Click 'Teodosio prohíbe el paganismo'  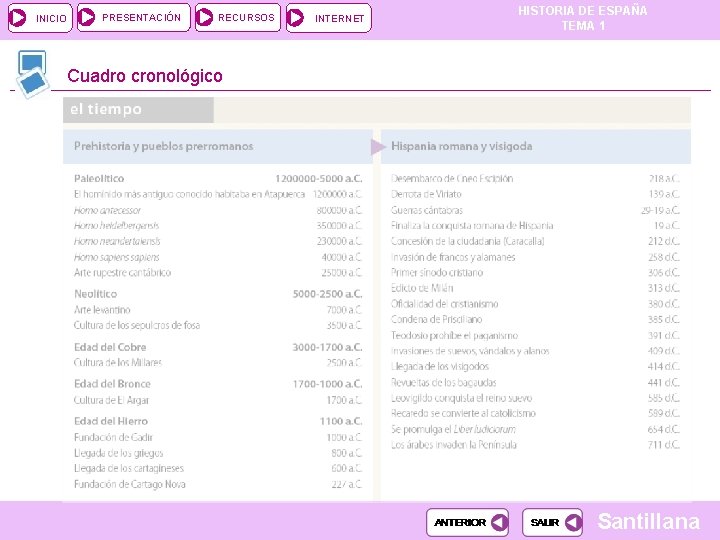[455, 336]
